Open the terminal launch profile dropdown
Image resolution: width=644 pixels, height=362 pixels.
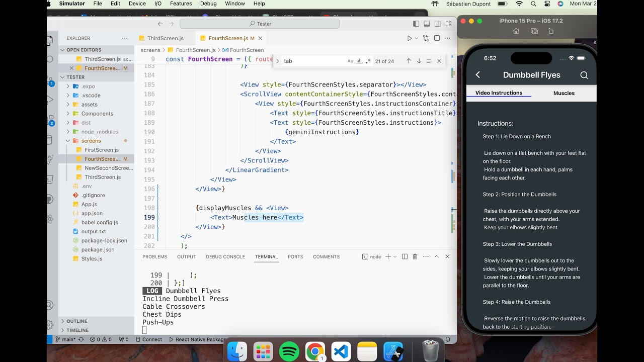(395, 256)
